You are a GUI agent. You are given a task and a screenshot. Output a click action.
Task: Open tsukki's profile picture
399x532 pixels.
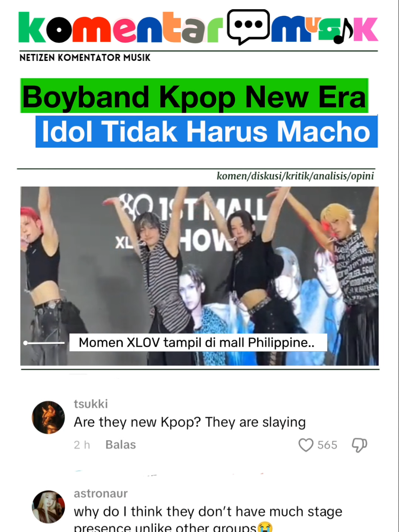click(48, 417)
